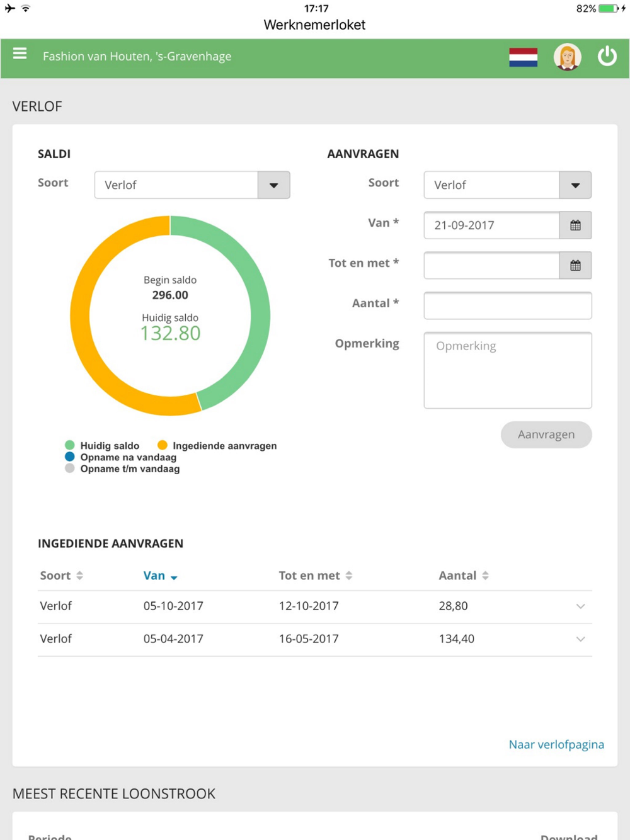Tap the battery indicator in status bar

(607, 9)
